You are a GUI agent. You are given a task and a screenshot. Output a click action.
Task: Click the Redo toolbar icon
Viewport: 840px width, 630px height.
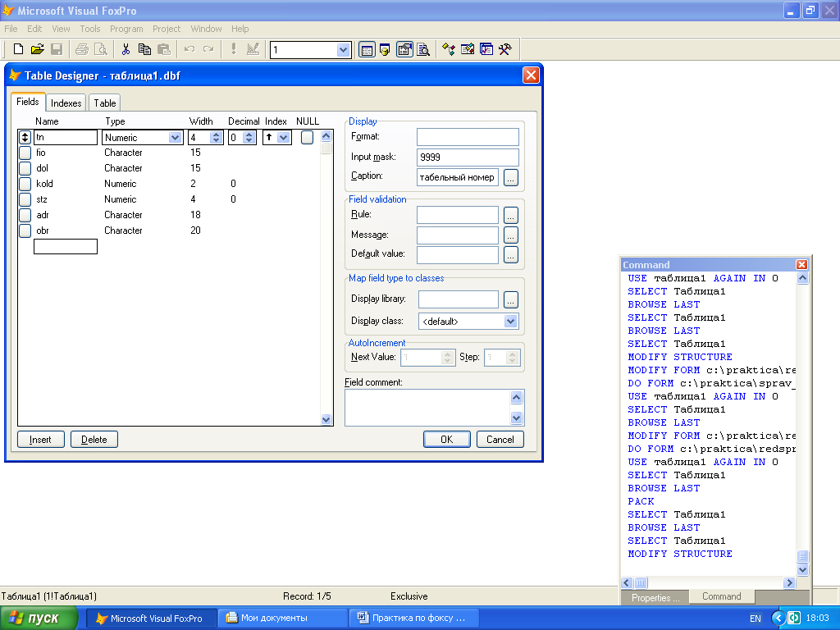[208, 49]
